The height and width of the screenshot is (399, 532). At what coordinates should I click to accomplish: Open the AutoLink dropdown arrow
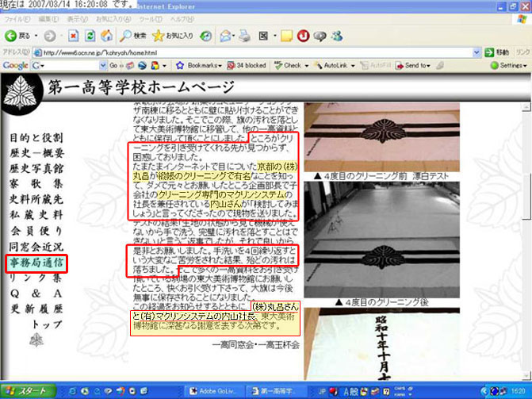pos(353,66)
